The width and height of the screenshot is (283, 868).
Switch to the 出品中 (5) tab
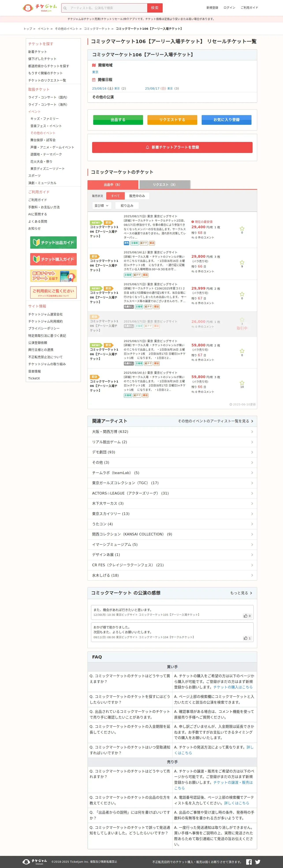coord(113,185)
